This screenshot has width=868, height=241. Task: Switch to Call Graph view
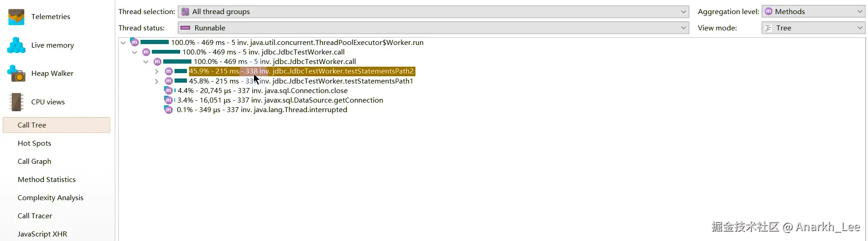coord(34,161)
